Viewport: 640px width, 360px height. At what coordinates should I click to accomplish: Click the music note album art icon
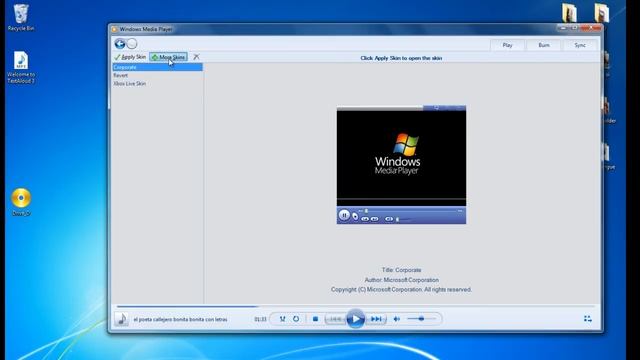[121, 319]
